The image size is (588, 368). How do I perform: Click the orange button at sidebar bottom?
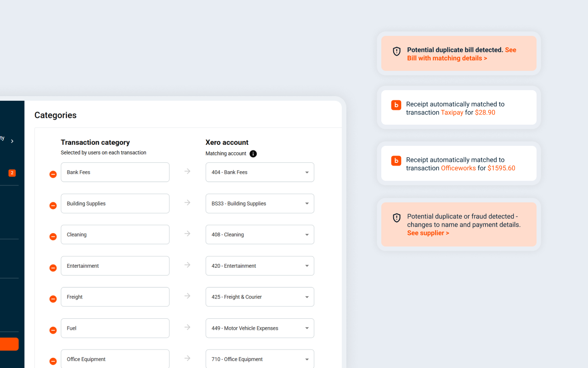coord(9,344)
